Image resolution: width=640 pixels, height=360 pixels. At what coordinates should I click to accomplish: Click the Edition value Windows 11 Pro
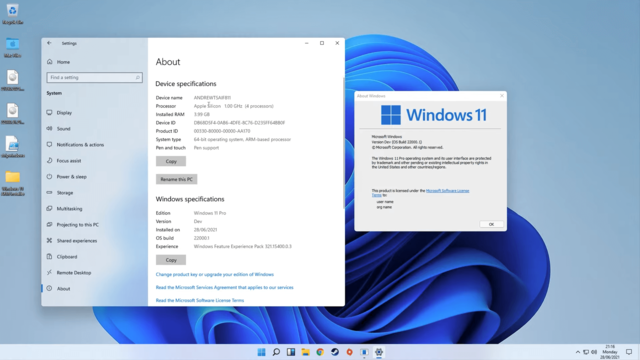pos(210,213)
